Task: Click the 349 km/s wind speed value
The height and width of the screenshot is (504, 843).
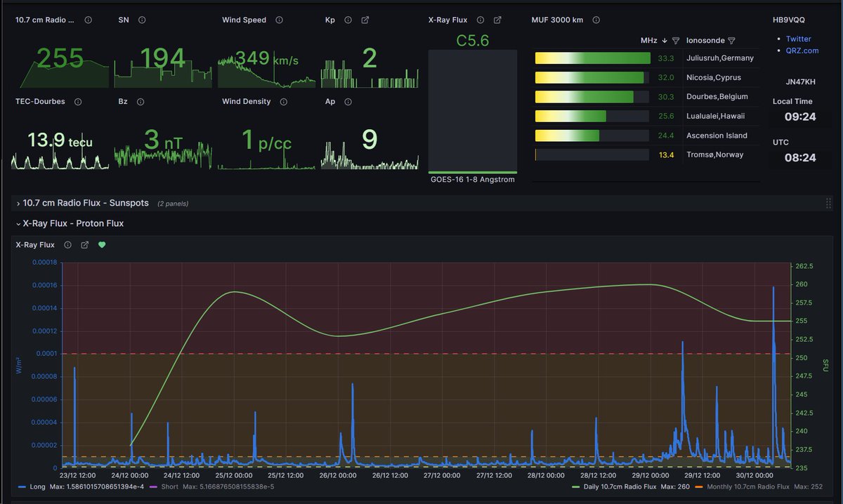Action: pos(266,58)
